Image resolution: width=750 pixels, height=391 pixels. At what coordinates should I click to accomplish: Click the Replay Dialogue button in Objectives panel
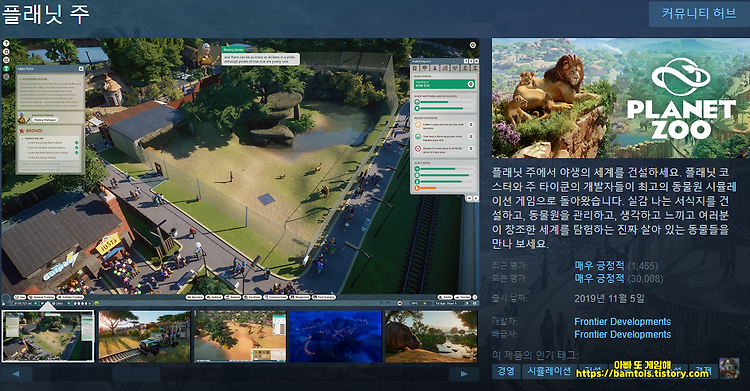click(x=45, y=120)
